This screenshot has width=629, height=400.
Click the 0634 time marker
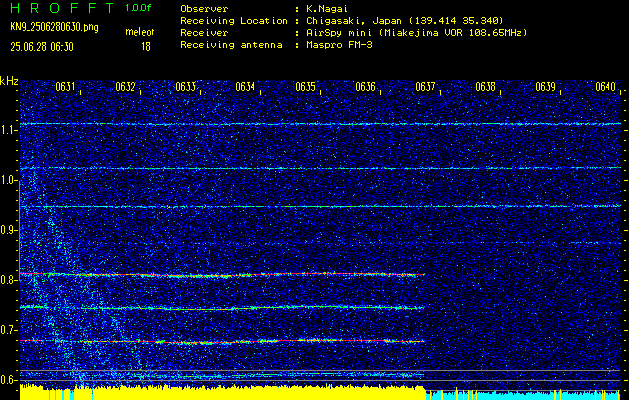(246, 87)
